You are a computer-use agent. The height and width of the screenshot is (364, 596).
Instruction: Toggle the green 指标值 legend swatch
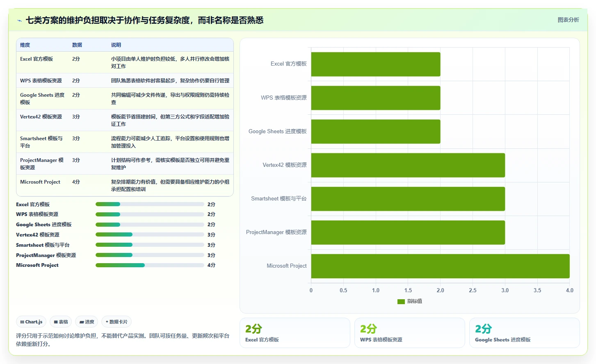[401, 301]
